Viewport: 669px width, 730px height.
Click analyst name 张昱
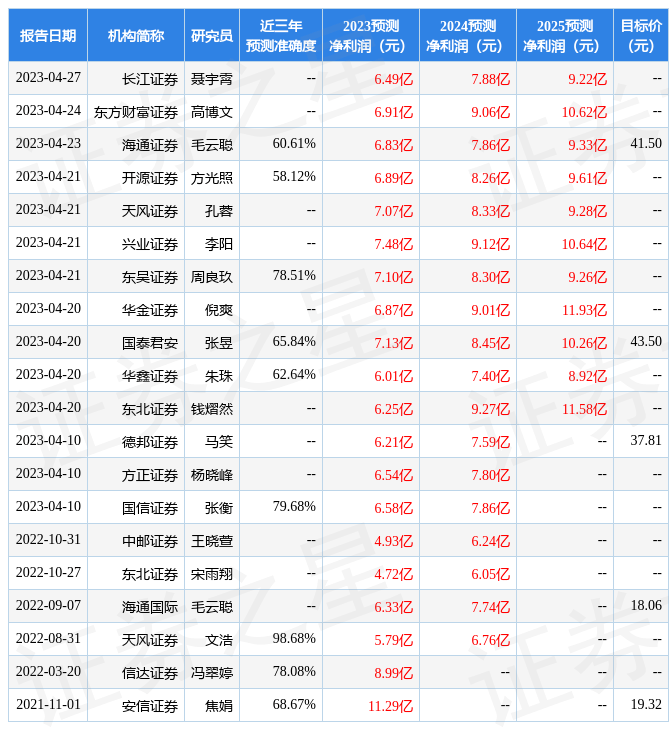[x=219, y=343]
